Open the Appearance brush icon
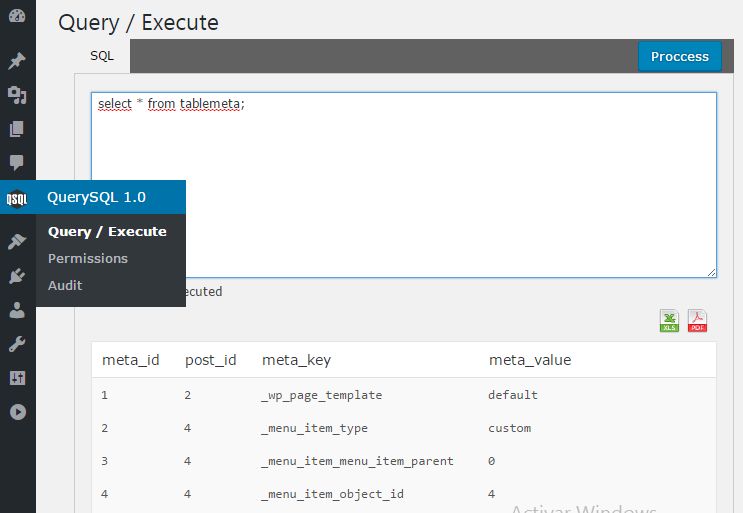The height and width of the screenshot is (513, 743). (x=17, y=241)
